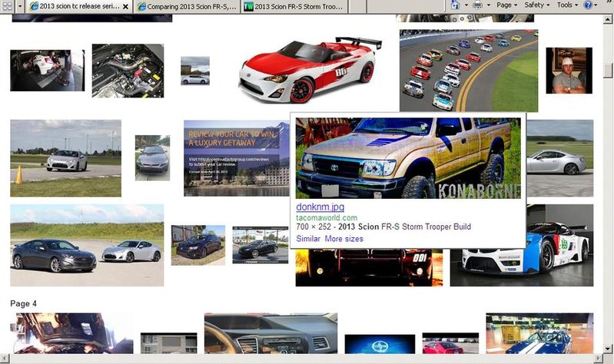Click the horizontal scrollbar right arrow

click(x=599, y=358)
